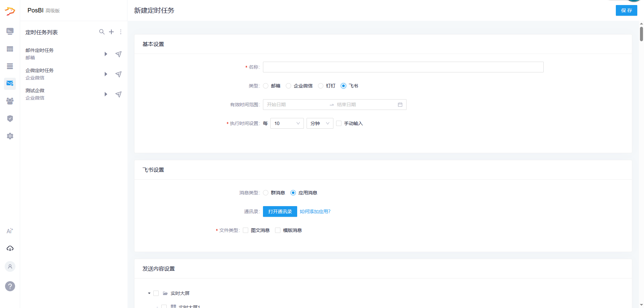The width and height of the screenshot is (644, 308).
Task: Click the 名称 input field
Action: pos(403,67)
